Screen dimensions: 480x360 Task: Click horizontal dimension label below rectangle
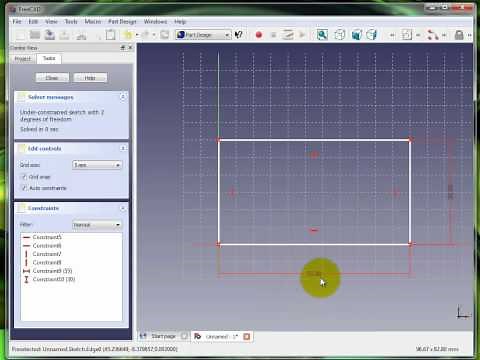pyautogui.click(x=314, y=274)
